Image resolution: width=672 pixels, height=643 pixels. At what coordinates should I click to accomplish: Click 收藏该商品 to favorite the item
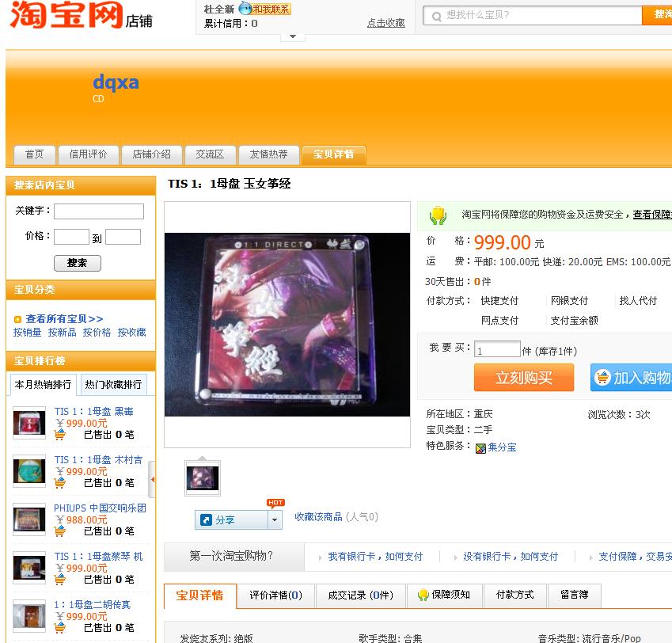click(318, 517)
